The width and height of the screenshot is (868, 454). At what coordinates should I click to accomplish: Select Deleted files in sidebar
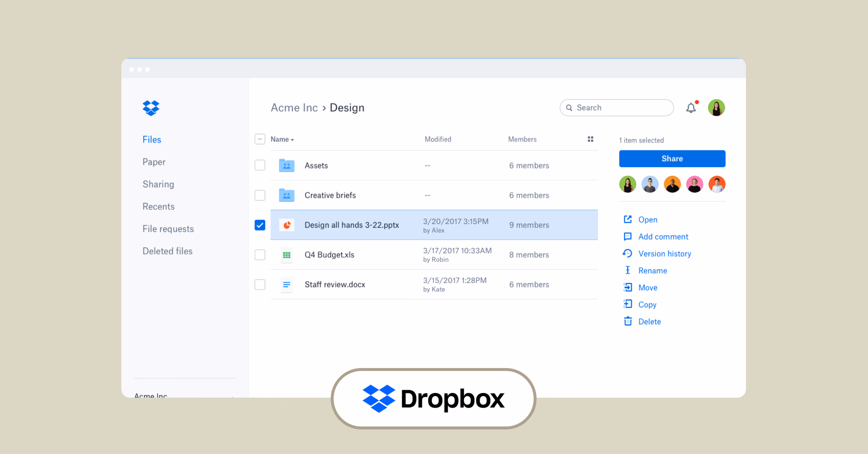167,251
